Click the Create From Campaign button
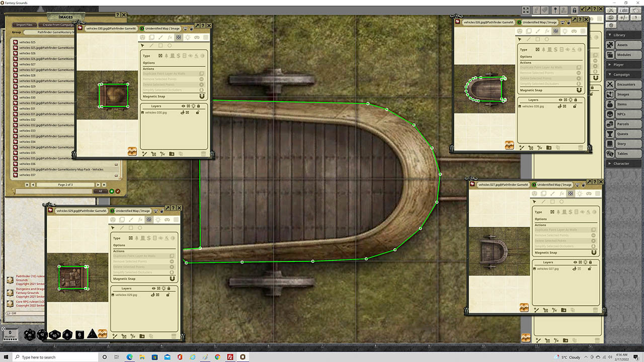Image resolution: width=644 pixels, height=362 pixels. coord(57,25)
